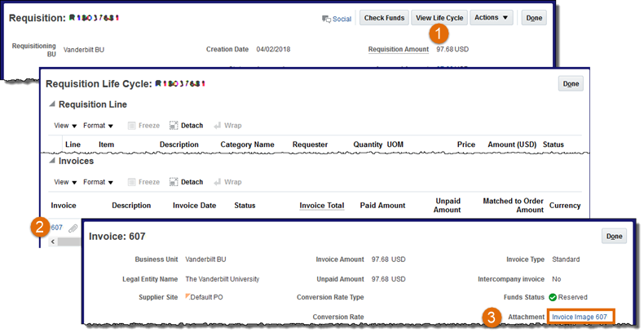Click the Item column header
Image resolution: width=644 pixels, height=333 pixels.
[106, 144]
